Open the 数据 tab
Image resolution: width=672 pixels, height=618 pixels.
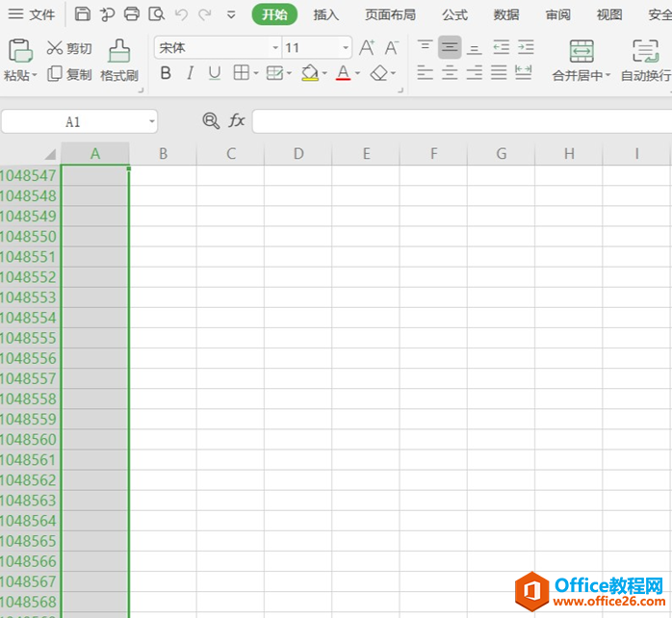[x=506, y=14]
